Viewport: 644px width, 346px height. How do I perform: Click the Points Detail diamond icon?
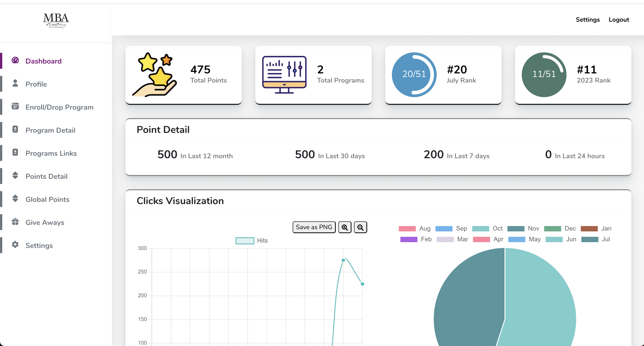(15, 175)
